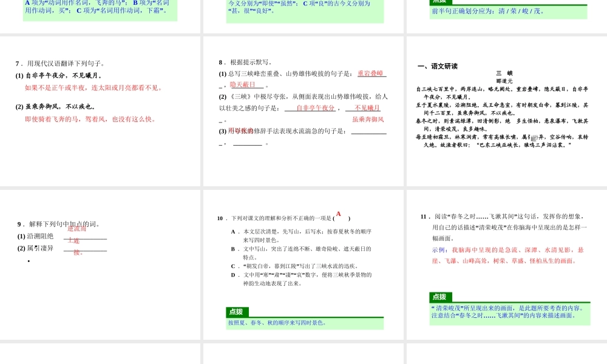Click the red answer 自非亭午夜分 in question 8
The image size is (607, 364).
pos(316,108)
